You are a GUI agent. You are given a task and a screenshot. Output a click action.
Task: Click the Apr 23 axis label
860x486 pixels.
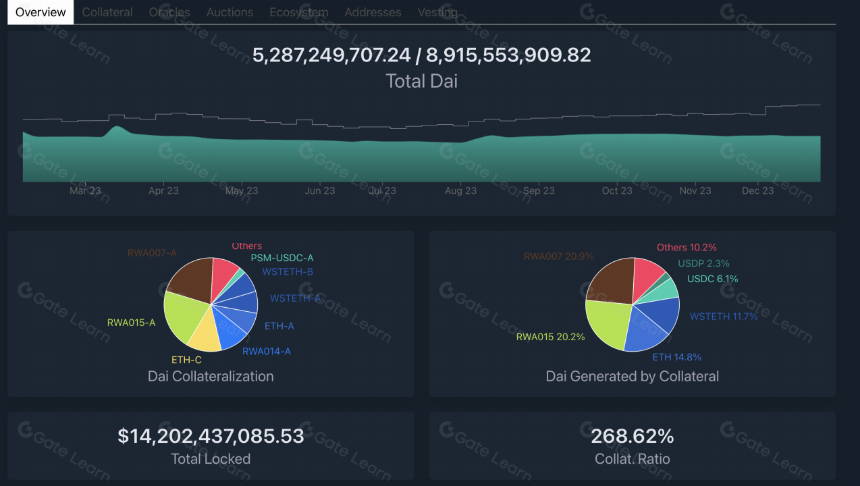click(163, 190)
